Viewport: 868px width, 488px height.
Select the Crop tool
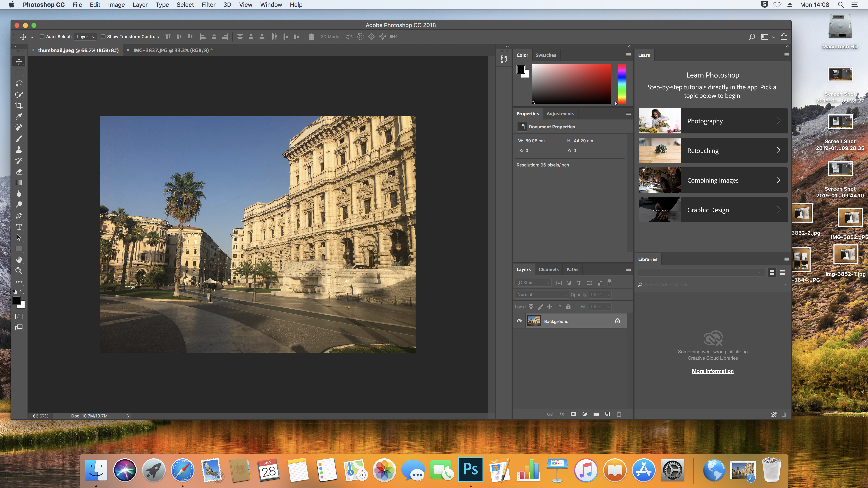[19, 106]
